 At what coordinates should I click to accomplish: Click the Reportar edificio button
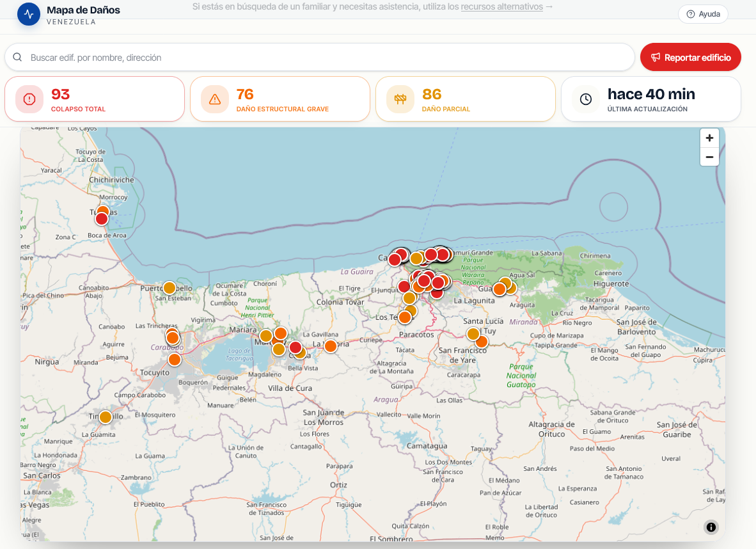click(690, 58)
